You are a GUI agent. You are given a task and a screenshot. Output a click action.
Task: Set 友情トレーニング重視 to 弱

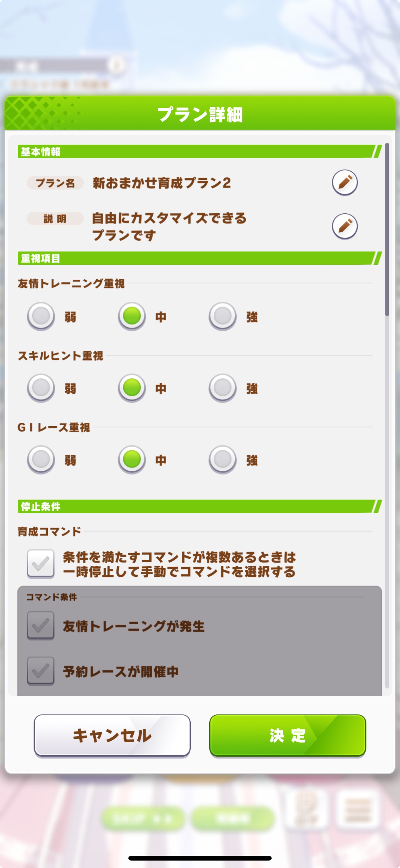[x=41, y=316]
